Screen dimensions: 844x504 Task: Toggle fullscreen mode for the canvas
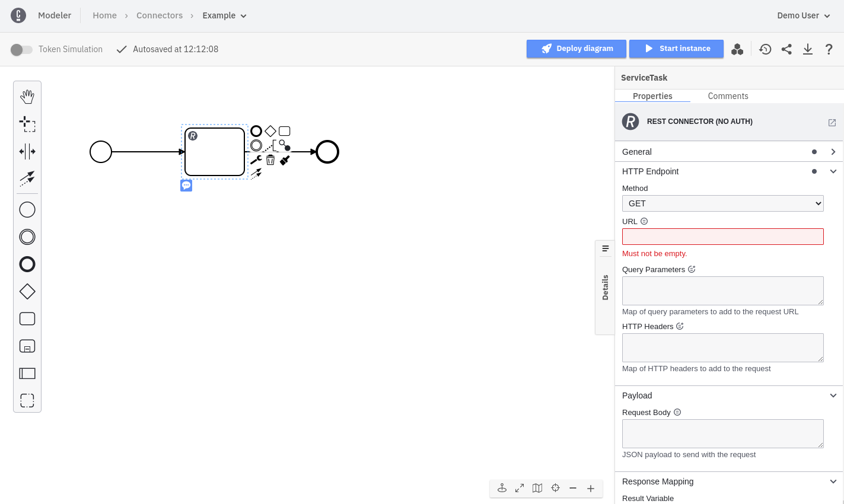(x=520, y=488)
